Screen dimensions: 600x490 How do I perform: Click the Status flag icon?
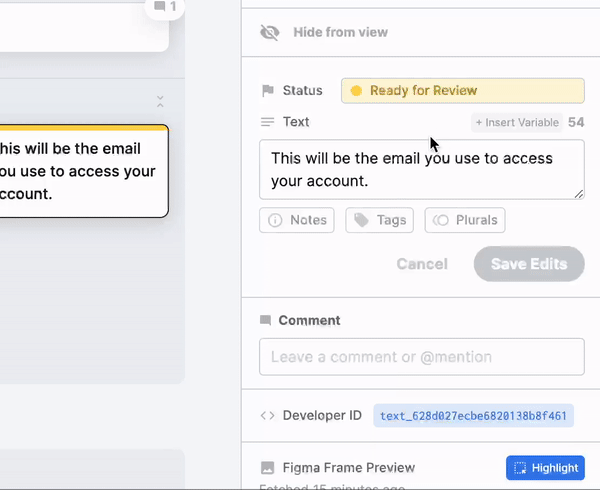(x=267, y=91)
